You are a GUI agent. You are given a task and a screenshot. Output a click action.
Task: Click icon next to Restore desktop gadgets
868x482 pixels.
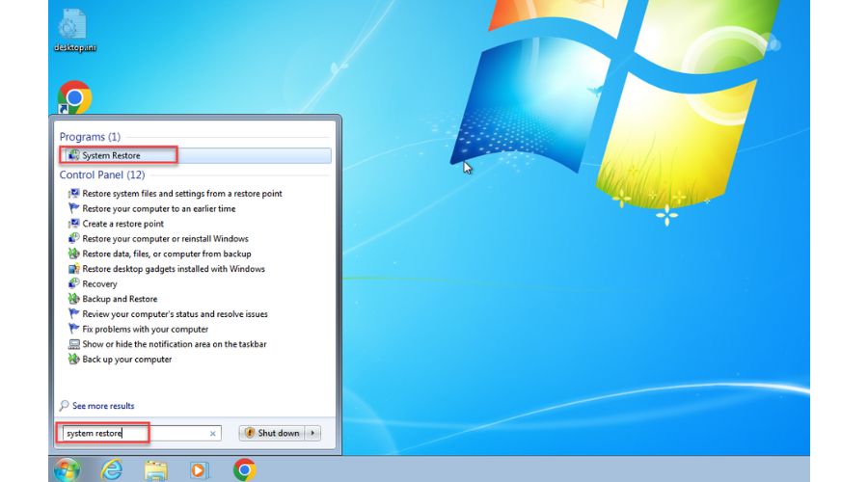(x=73, y=268)
